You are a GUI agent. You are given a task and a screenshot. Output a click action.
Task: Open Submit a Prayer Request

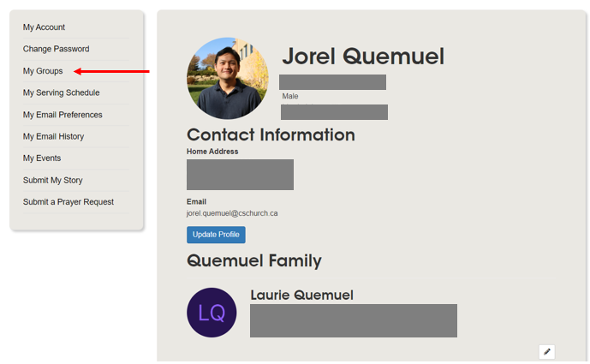pos(68,202)
